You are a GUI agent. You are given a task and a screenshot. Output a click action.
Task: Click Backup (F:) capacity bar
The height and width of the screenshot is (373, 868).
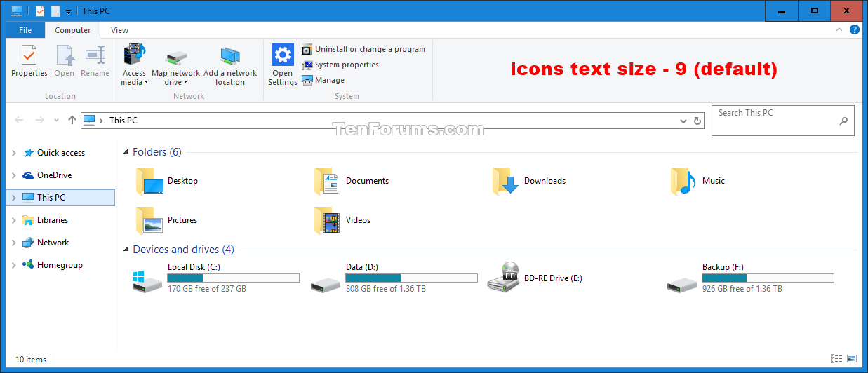[x=768, y=278]
